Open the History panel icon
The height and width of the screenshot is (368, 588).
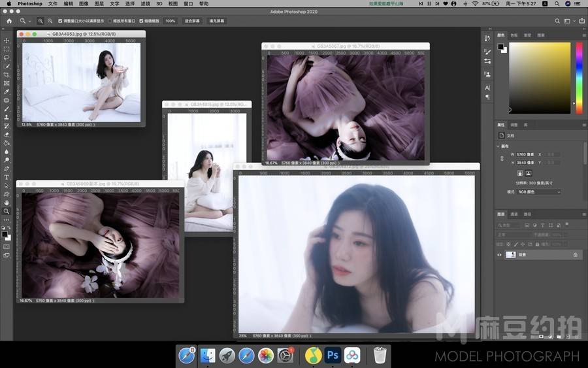tap(487, 39)
